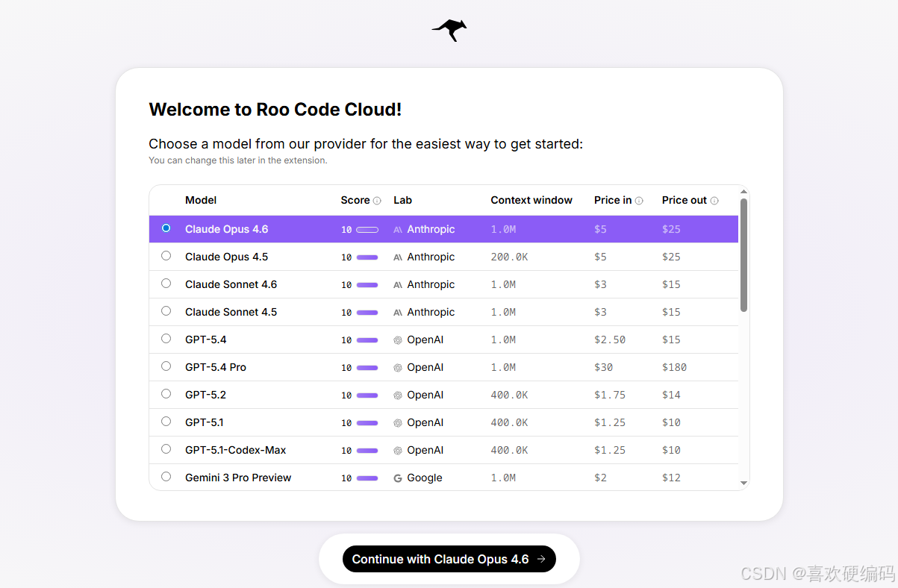This screenshot has height=588, width=898.
Task: Click the Price in column header
Action: pos(613,200)
